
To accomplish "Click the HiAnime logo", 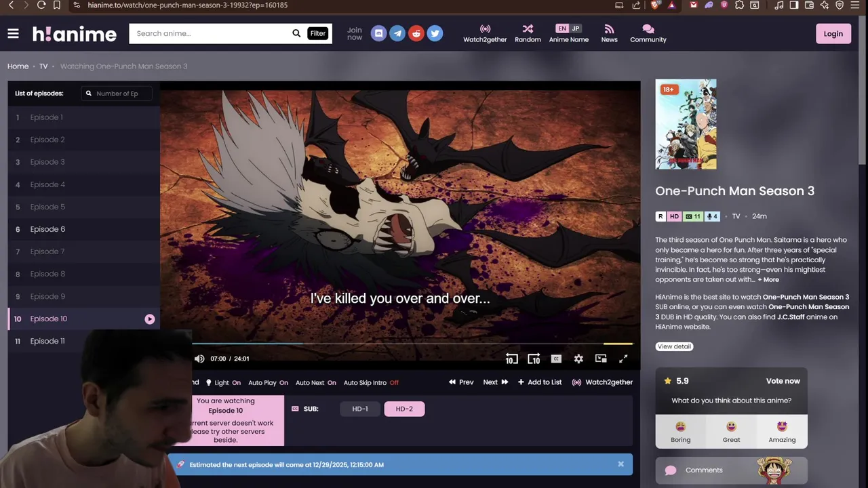I will click(x=75, y=34).
